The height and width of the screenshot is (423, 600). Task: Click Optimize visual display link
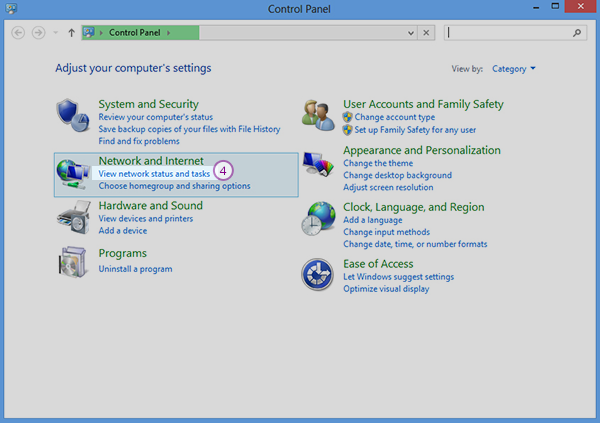click(x=386, y=289)
